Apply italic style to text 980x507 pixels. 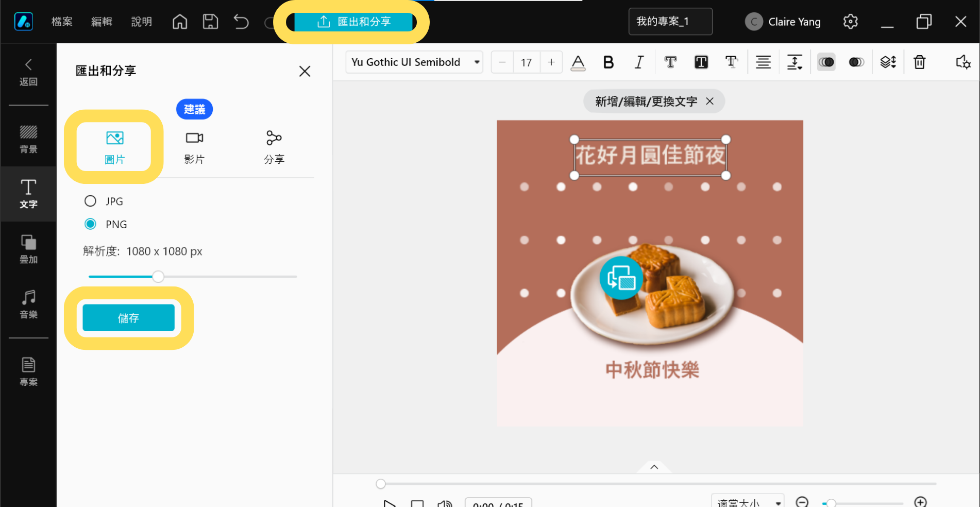[639, 62]
